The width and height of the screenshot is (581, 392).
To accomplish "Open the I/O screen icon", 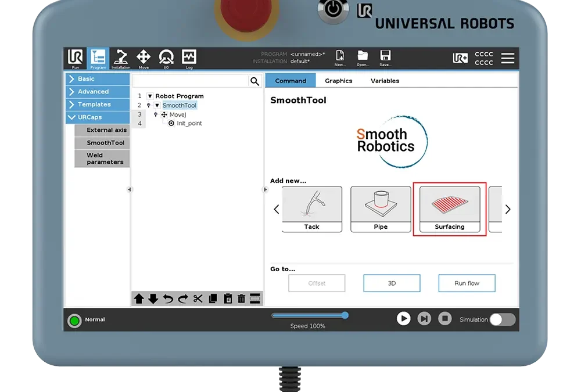I will point(166,59).
